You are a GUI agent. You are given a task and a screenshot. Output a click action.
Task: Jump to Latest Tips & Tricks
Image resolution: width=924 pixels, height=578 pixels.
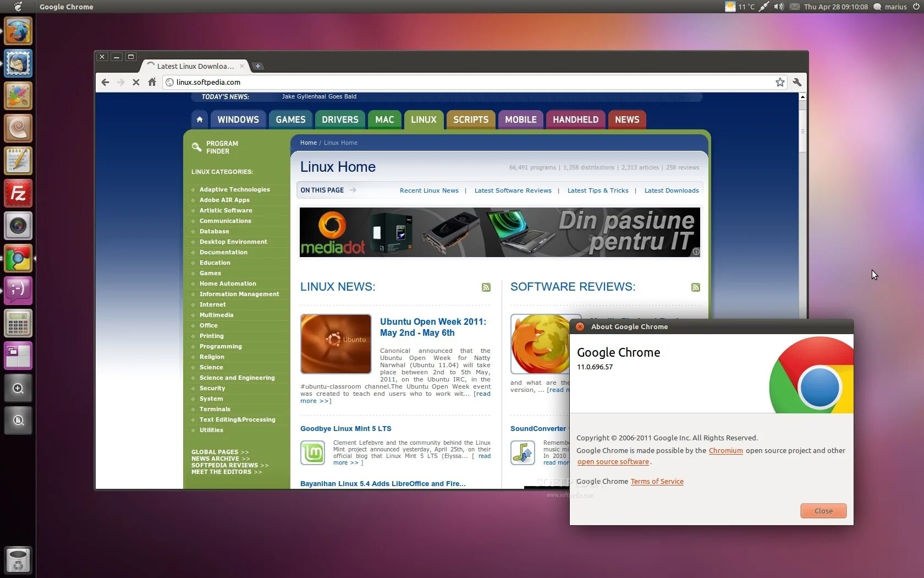tap(598, 190)
